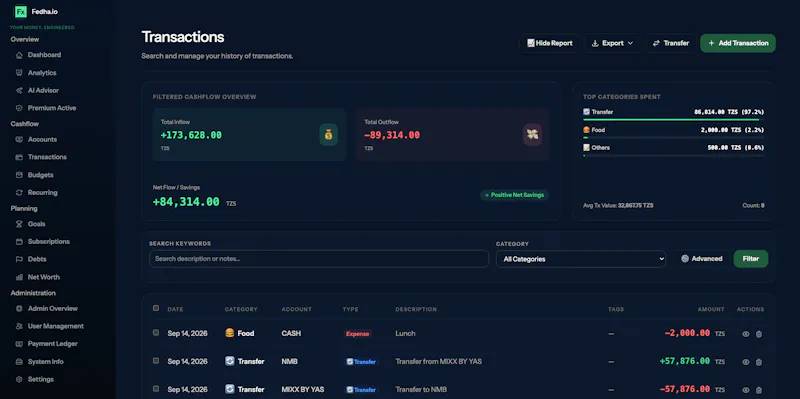Image resolution: width=800 pixels, height=399 pixels.
Task: Apply filters with Filter button
Action: point(751,259)
